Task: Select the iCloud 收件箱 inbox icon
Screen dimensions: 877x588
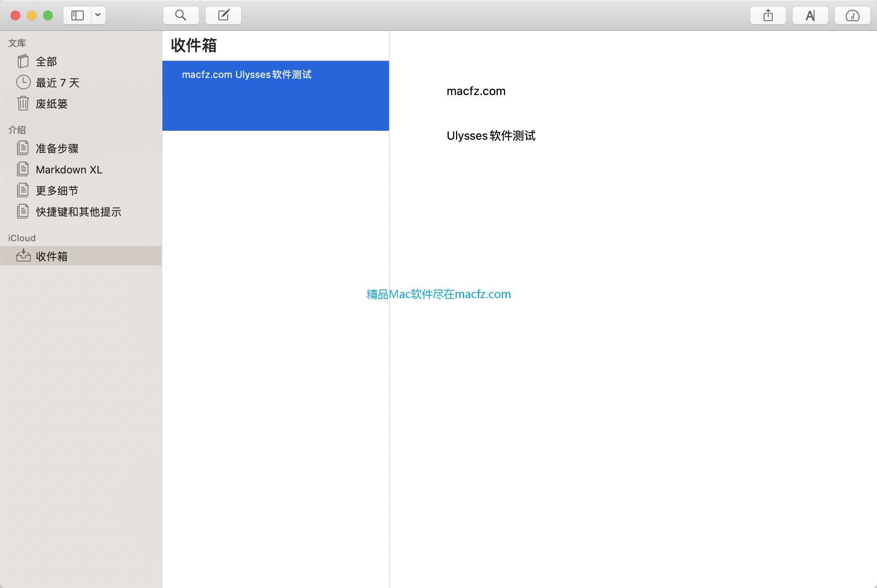Action: coord(24,257)
